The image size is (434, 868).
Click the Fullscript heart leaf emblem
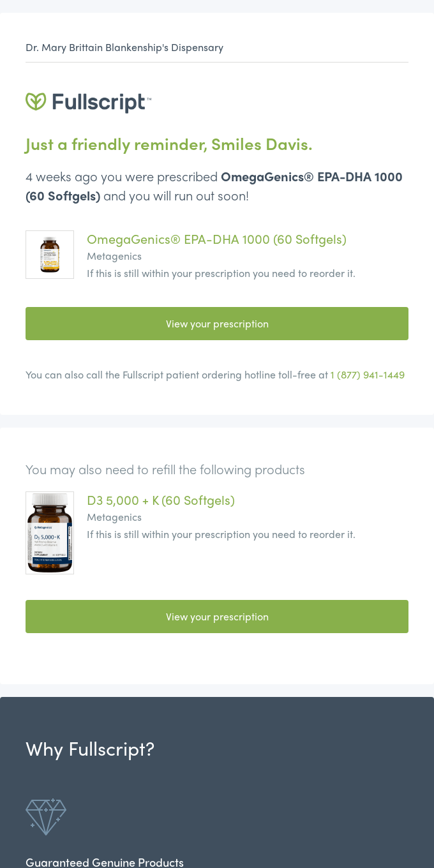tap(36, 102)
